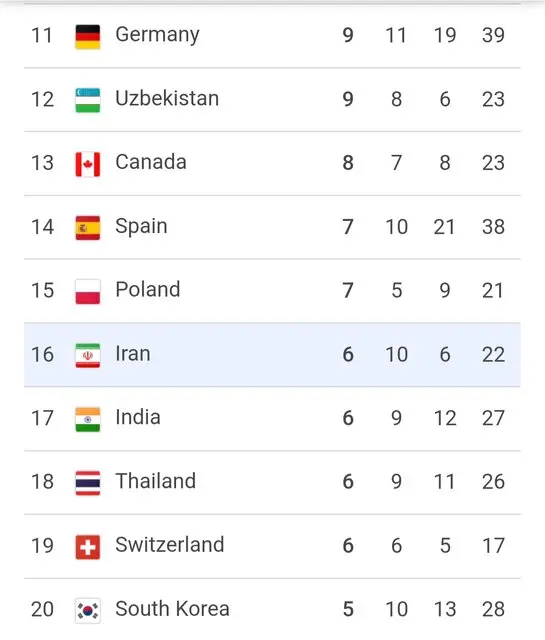Click the Canada flag icon
The width and height of the screenshot is (545, 640).
pyautogui.click(x=87, y=164)
